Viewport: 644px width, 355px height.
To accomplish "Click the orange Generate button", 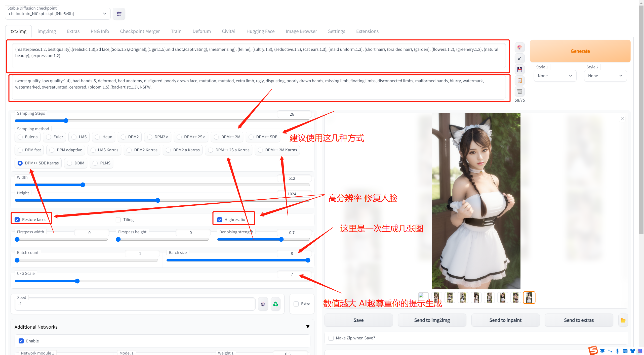I will [580, 51].
